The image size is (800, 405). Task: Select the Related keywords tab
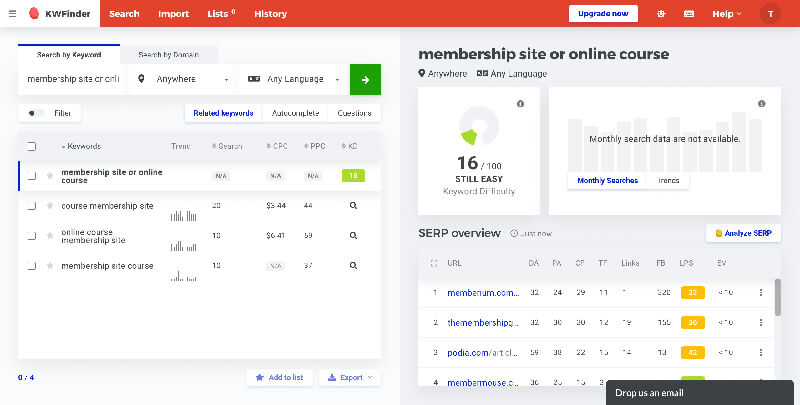(223, 113)
